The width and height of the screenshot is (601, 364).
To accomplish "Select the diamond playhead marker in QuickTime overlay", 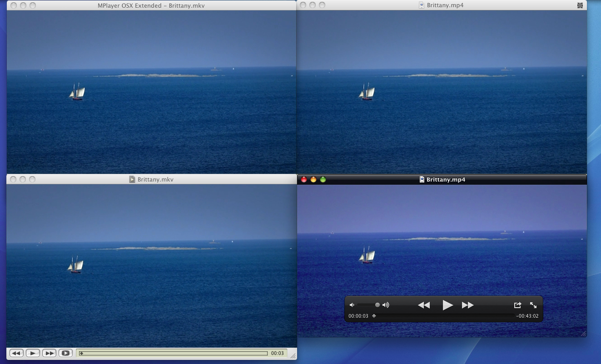I will click(374, 316).
